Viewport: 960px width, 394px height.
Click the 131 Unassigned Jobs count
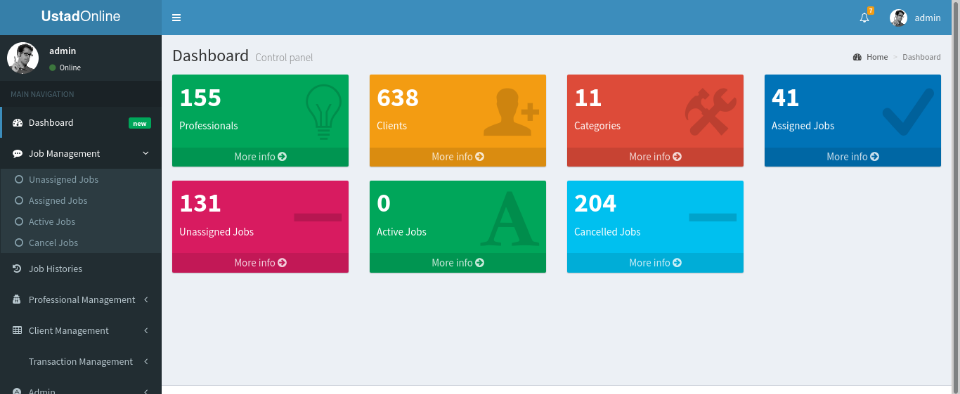click(x=200, y=204)
